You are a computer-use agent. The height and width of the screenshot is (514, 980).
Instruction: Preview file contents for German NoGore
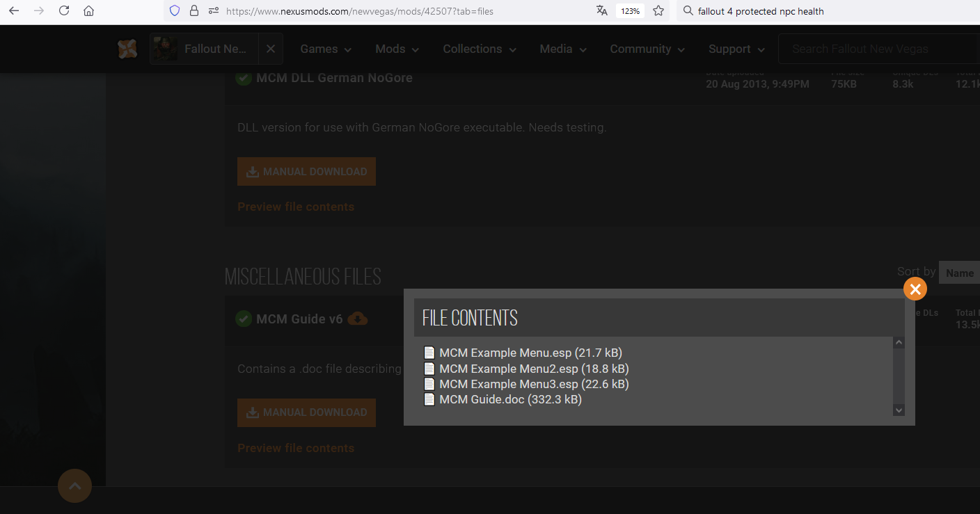pos(296,207)
